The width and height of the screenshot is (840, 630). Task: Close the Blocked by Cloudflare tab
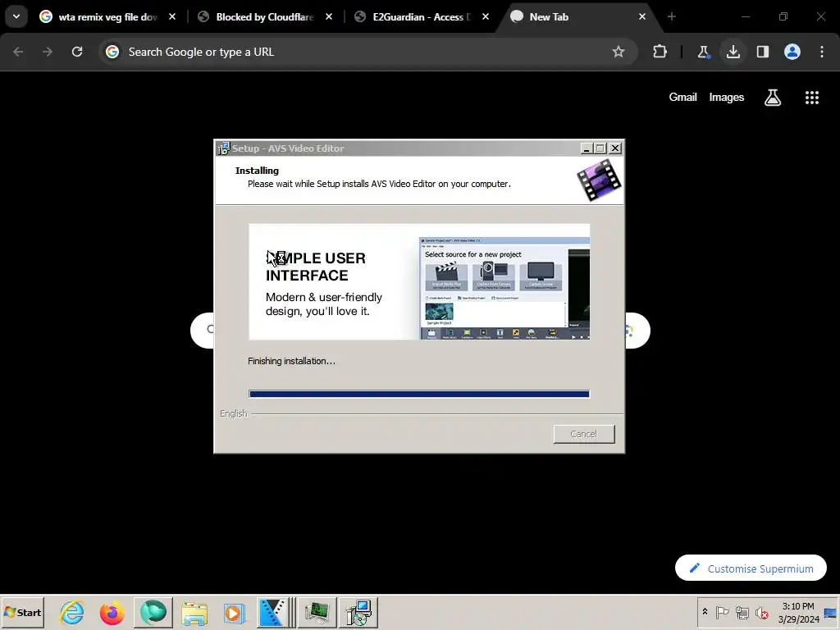point(329,17)
